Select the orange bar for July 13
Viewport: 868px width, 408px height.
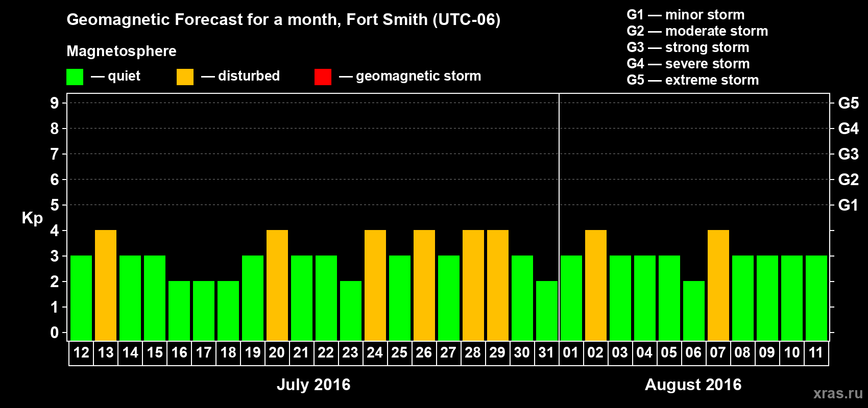tap(106, 286)
